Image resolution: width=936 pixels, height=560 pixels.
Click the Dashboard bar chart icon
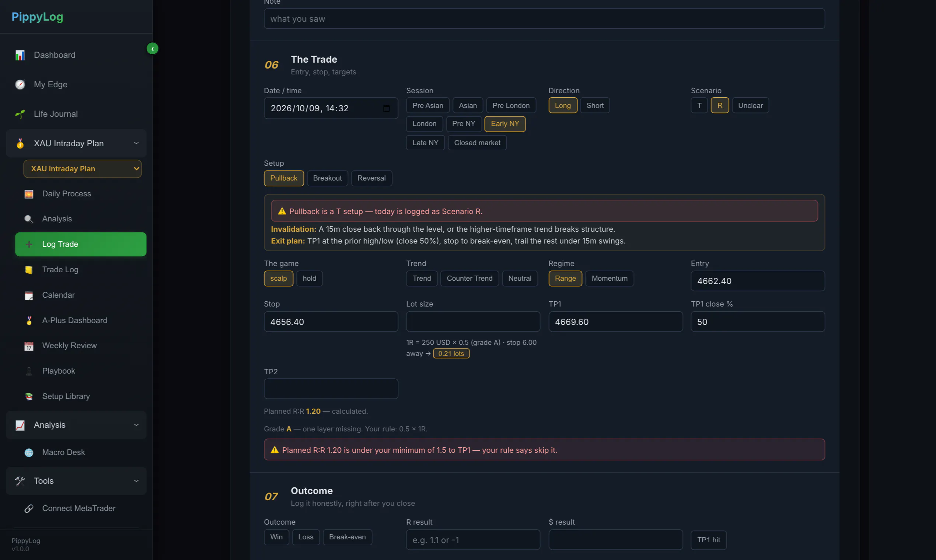(20, 55)
